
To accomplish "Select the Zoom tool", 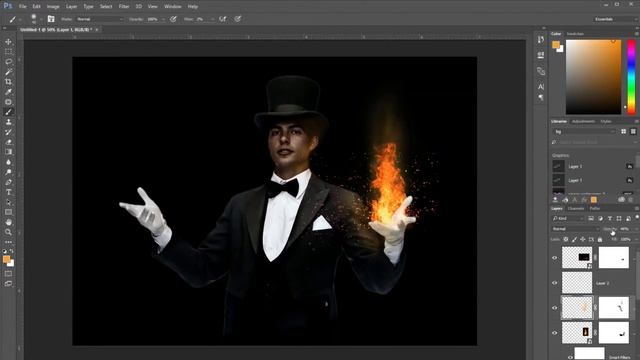I will pyautogui.click(x=8, y=232).
